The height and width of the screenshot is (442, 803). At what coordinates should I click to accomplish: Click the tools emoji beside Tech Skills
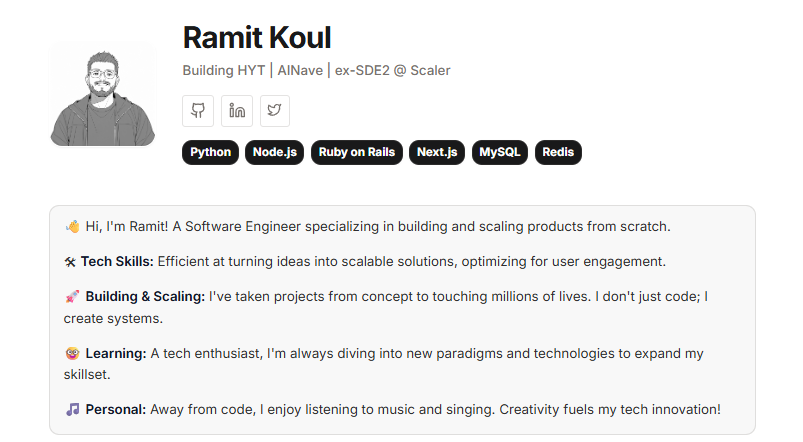point(71,262)
